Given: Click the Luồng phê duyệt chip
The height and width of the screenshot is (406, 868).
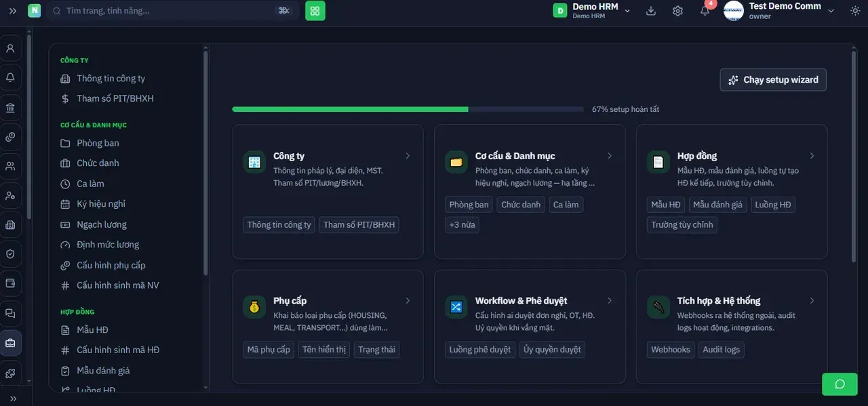Looking at the screenshot, I should (x=480, y=350).
